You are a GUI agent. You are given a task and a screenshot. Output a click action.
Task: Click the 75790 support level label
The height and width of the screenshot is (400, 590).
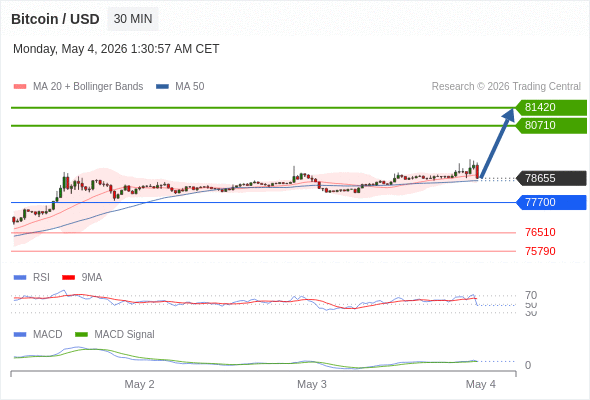pyautogui.click(x=540, y=251)
